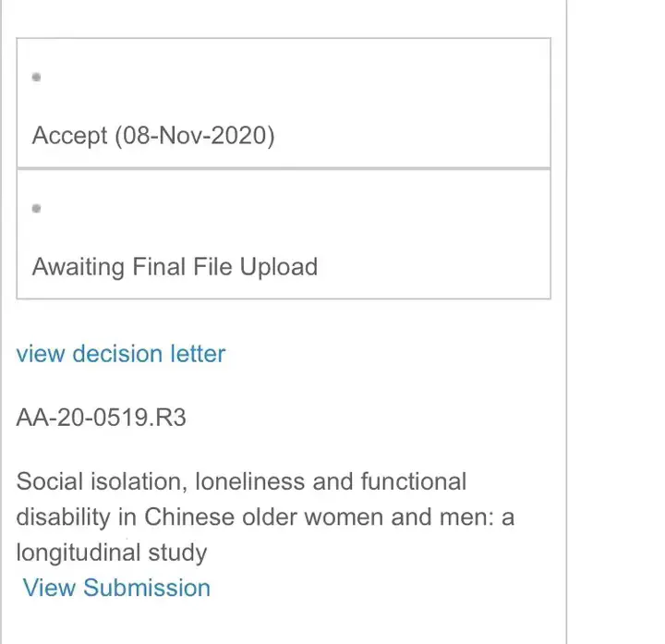This screenshot has width=665, height=644.
Task: Click the word Submission in the View Submission link
Action: click(x=147, y=588)
